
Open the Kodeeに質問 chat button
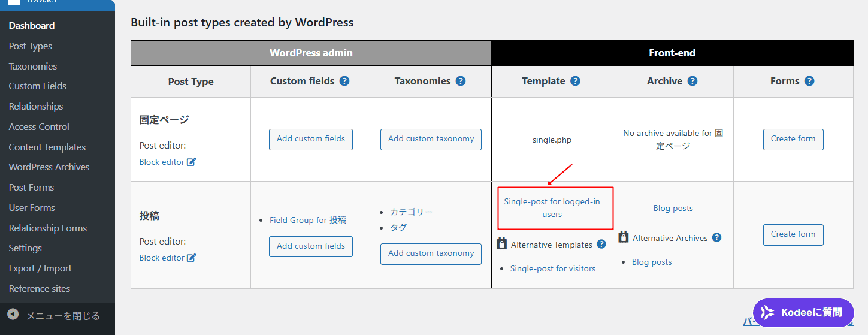(803, 312)
